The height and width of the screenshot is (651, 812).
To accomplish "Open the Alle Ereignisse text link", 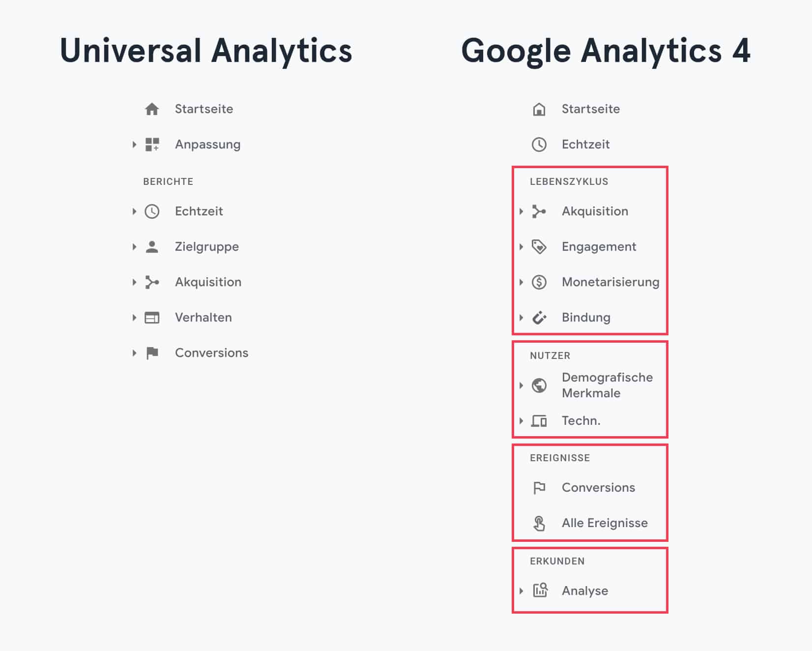I will pos(605,523).
